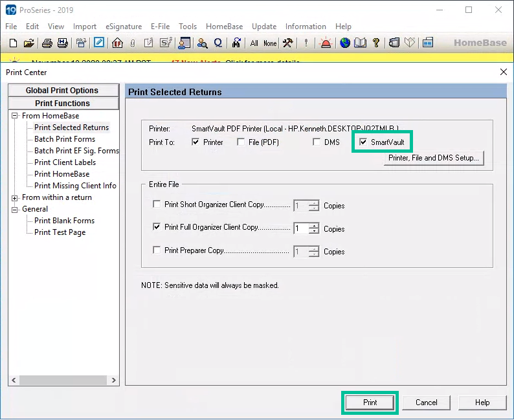Click the hammer and wrench tools icon
Screen dimensions: 514x420
288,43
